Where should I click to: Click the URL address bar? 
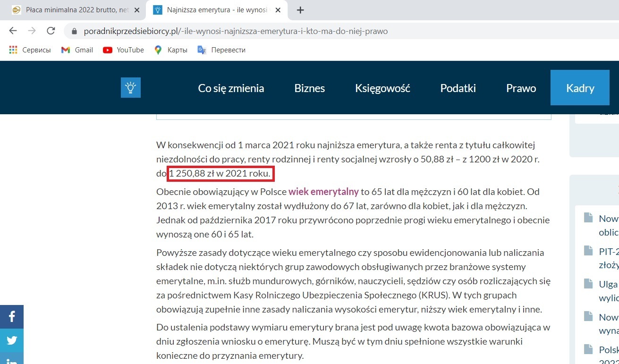coord(283,32)
